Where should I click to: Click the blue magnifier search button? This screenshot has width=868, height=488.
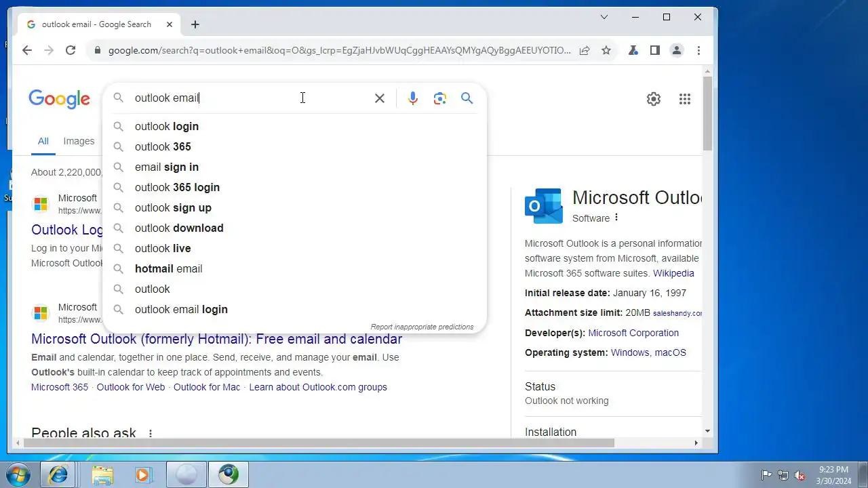point(467,98)
